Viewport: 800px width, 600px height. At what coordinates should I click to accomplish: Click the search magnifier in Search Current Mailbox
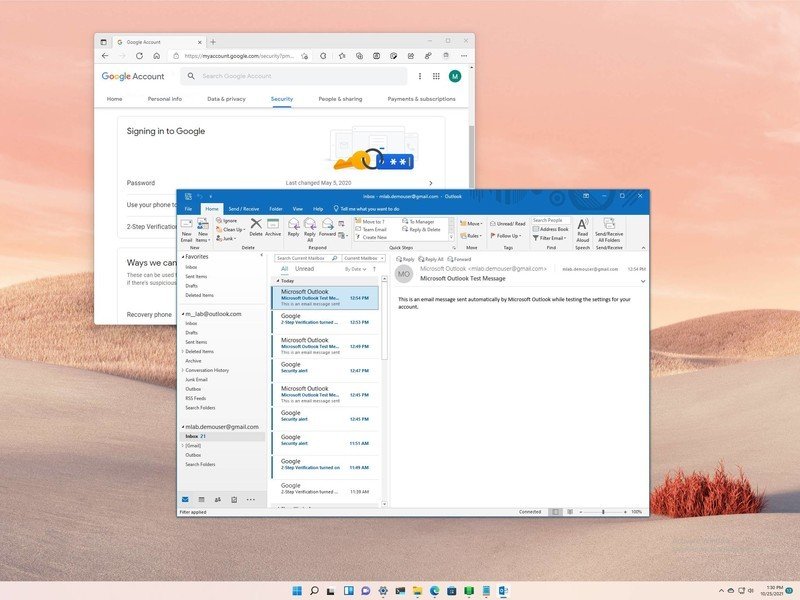[335, 258]
